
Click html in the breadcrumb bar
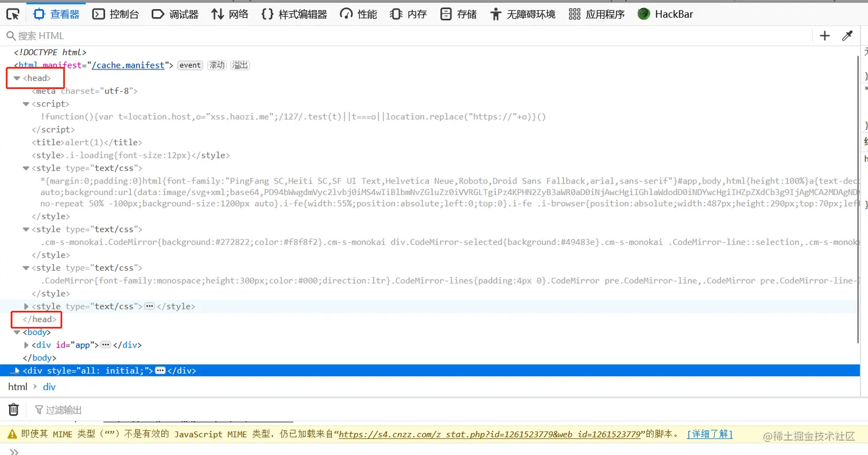tap(18, 387)
